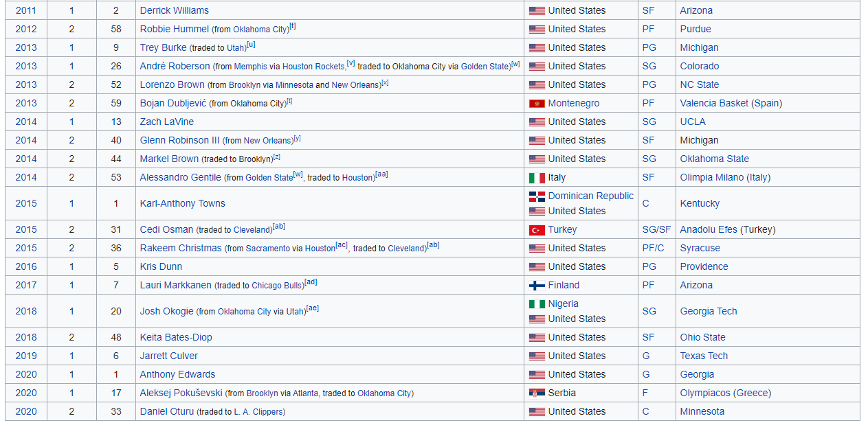868x425 pixels.
Task: Open the Anthony Edwards player link
Action: [x=178, y=374]
